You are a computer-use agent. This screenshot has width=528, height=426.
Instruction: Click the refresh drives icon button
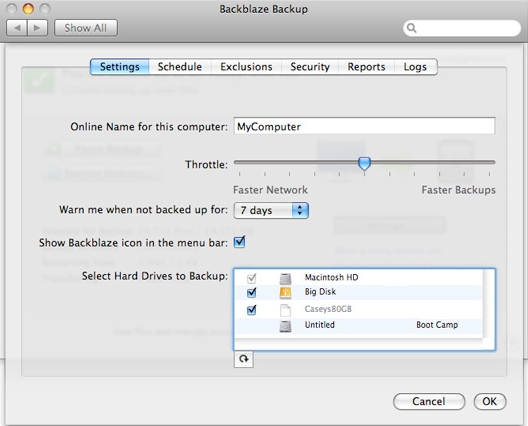point(243,359)
